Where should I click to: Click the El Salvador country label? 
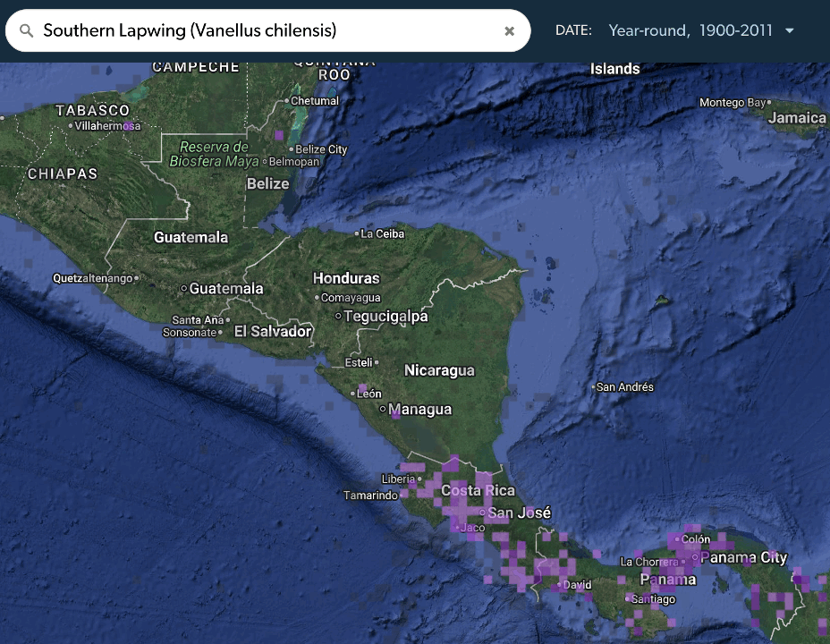tap(273, 332)
